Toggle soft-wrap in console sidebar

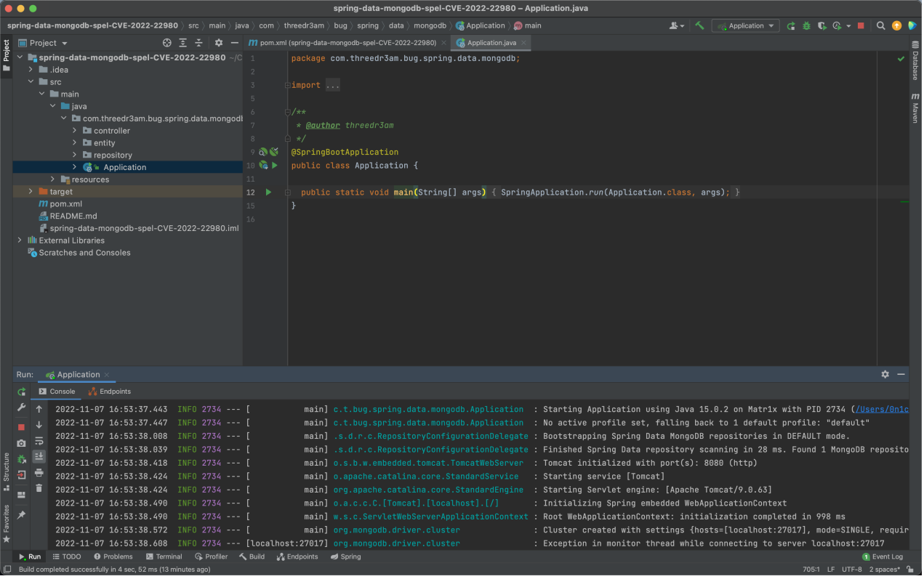click(x=39, y=441)
